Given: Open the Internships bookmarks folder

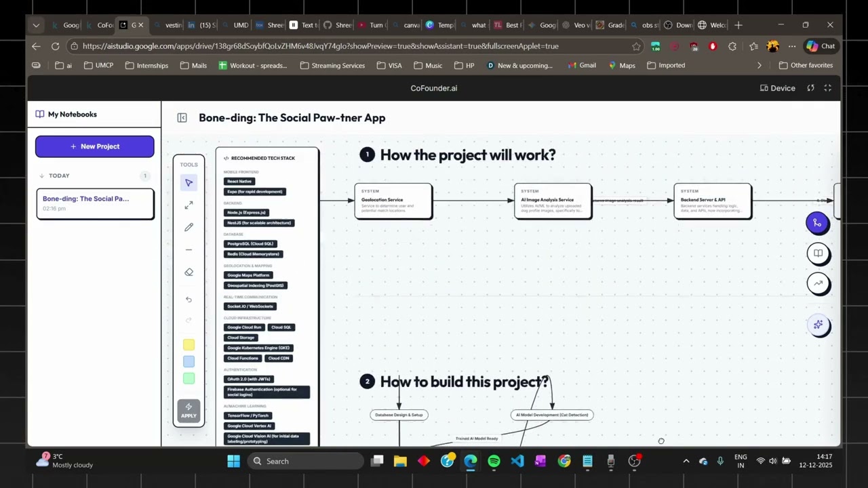Looking at the screenshot, I should click(x=146, y=66).
